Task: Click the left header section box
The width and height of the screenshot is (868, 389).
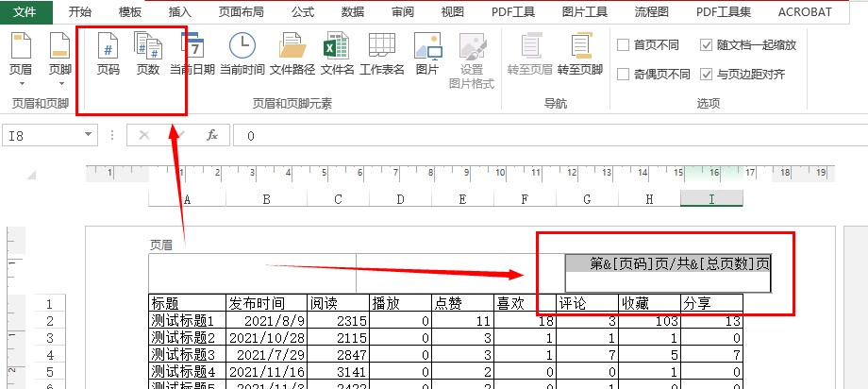Action: [253, 273]
